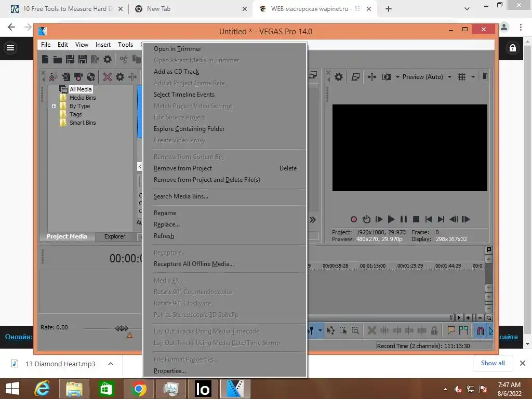
Task: Click the Play button in preview
Action: click(391, 220)
